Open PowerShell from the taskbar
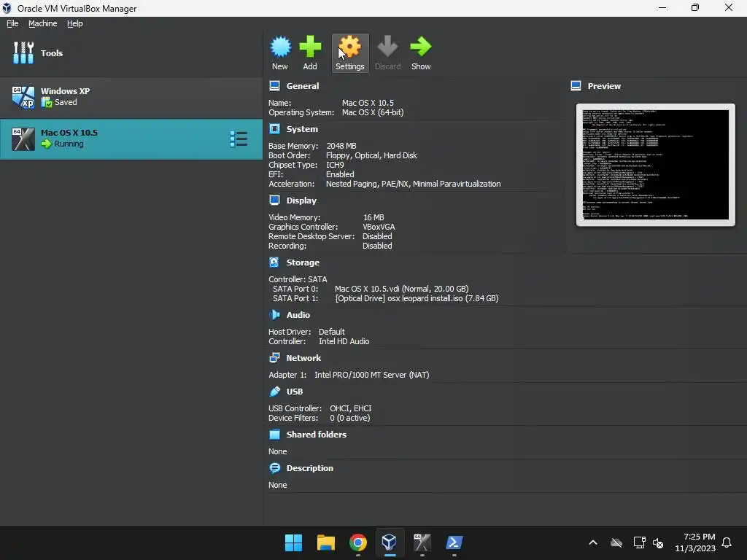The height and width of the screenshot is (560, 747). click(x=454, y=542)
